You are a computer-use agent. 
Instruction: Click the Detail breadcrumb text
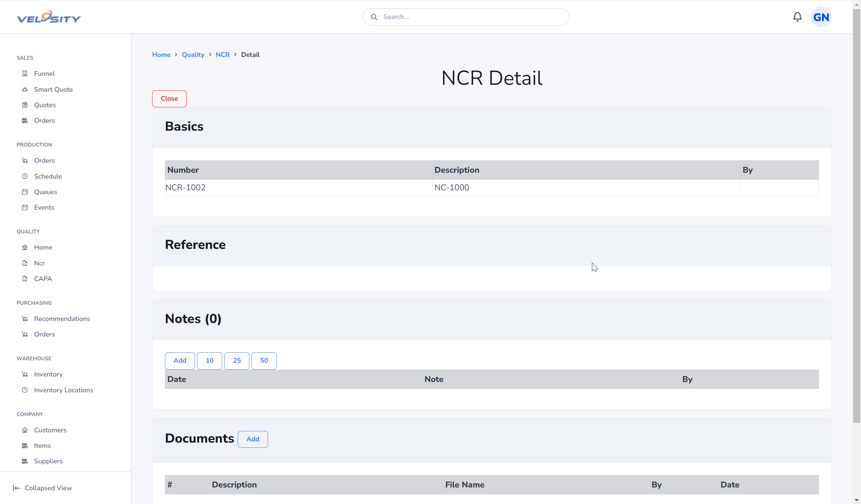pos(250,54)
